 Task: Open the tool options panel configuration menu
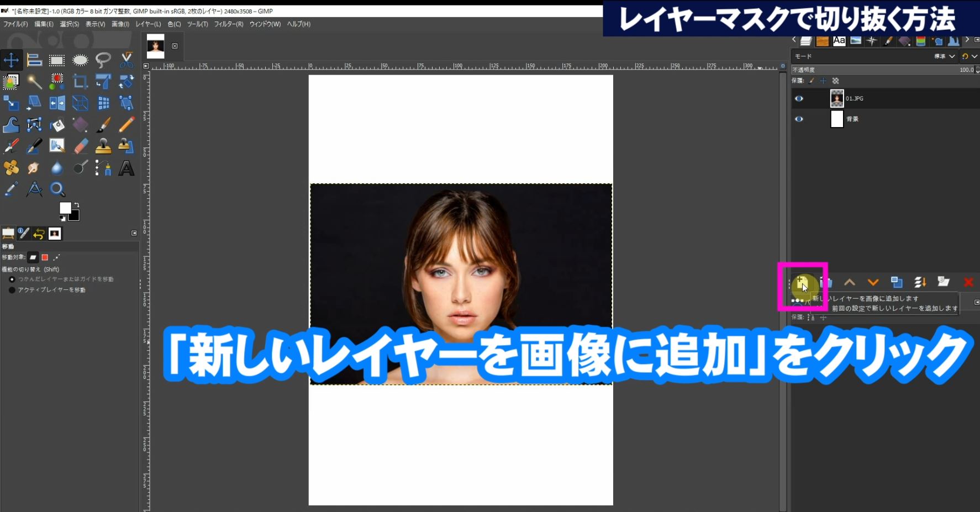tap(134, 233)
